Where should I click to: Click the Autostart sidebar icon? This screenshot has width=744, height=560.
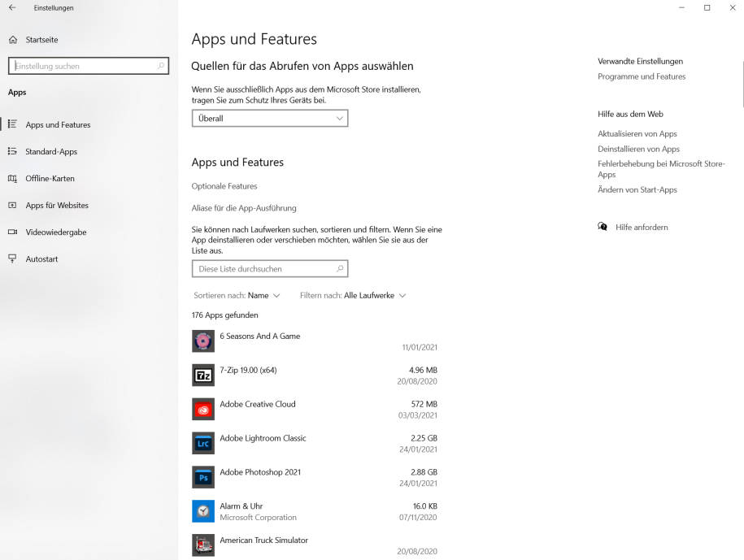click(12, 258)
